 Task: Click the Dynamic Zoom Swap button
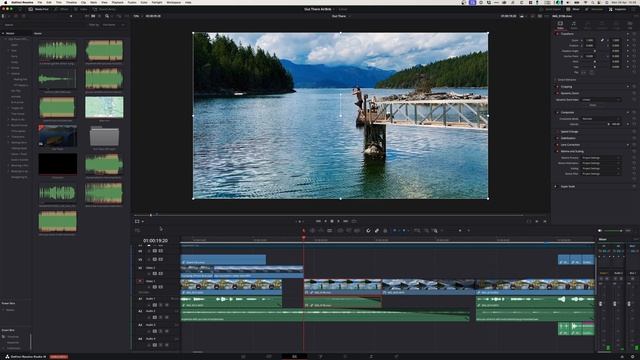(593, 105)
